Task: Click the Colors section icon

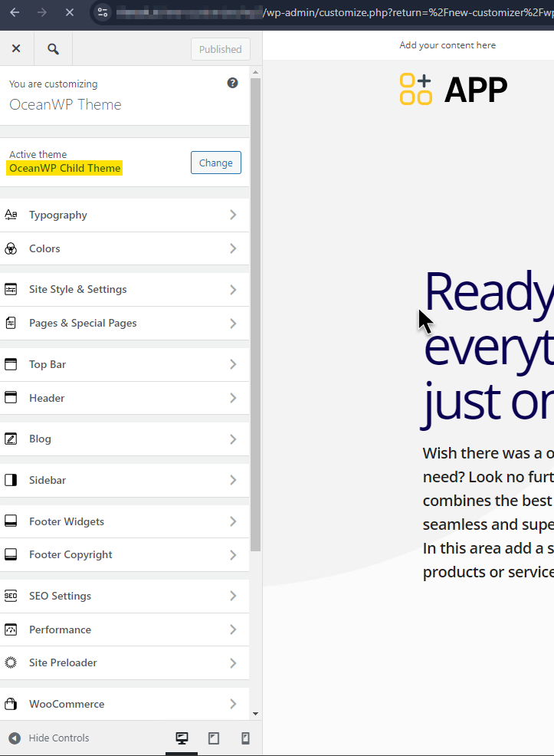Action: click(x=11, y=248)
